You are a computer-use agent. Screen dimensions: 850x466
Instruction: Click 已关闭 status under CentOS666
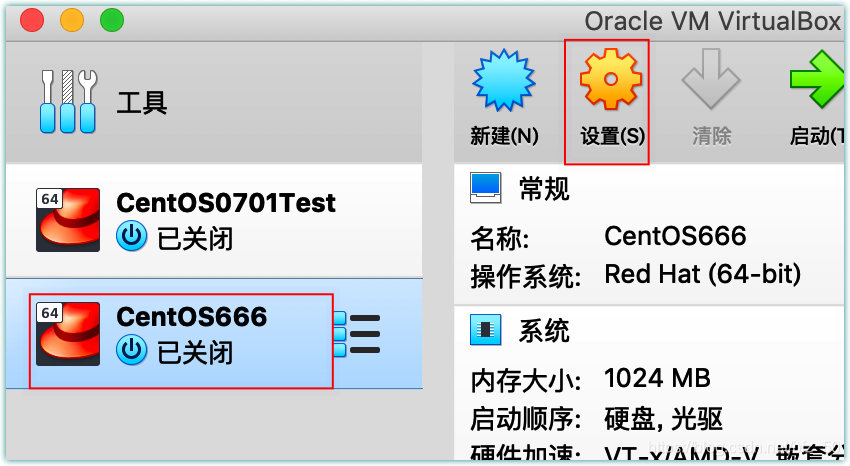(x=195, y=352)
